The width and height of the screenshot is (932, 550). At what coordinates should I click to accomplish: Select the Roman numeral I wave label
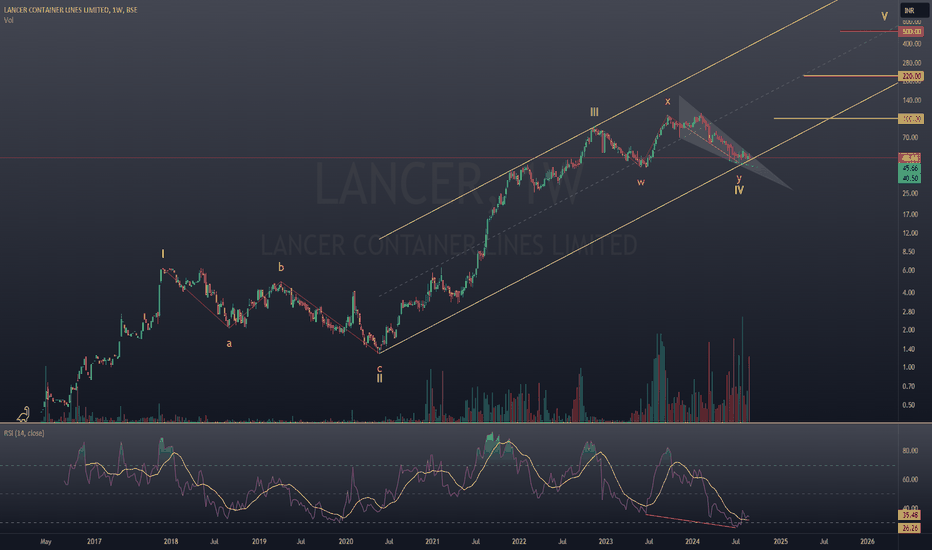pos(163,254)
